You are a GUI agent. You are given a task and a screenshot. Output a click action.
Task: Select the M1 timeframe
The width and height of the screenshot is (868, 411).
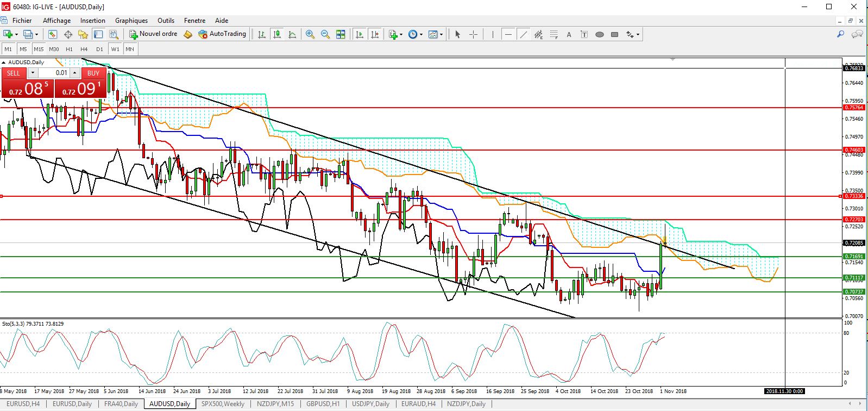pos(8,49)
